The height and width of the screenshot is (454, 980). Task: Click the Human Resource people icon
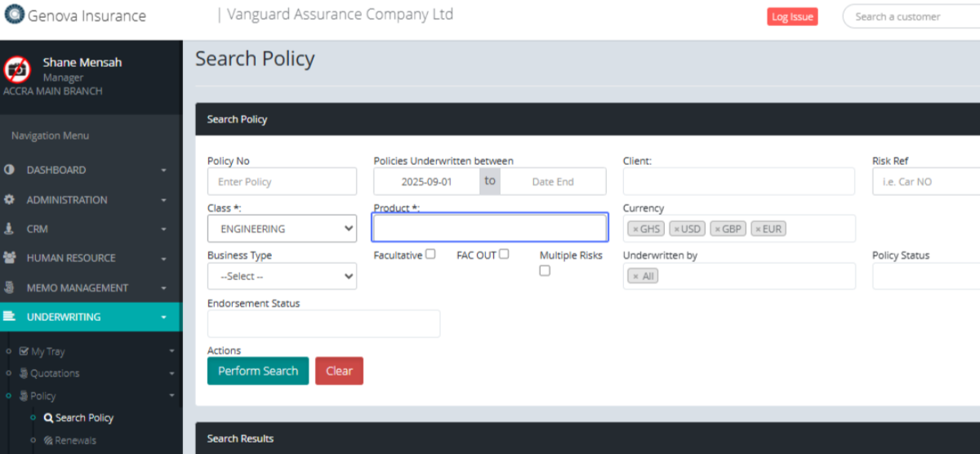click(x=10, y=258)
